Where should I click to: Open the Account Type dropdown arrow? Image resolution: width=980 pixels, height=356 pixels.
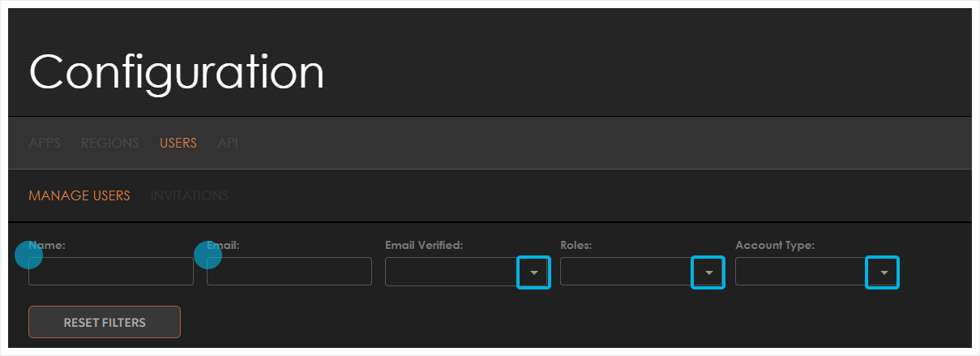884,272
